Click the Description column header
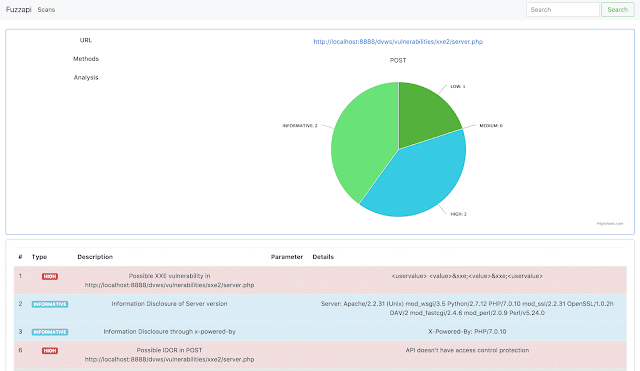The height and width of the screenshot is (371, 640). pos(95,257)
